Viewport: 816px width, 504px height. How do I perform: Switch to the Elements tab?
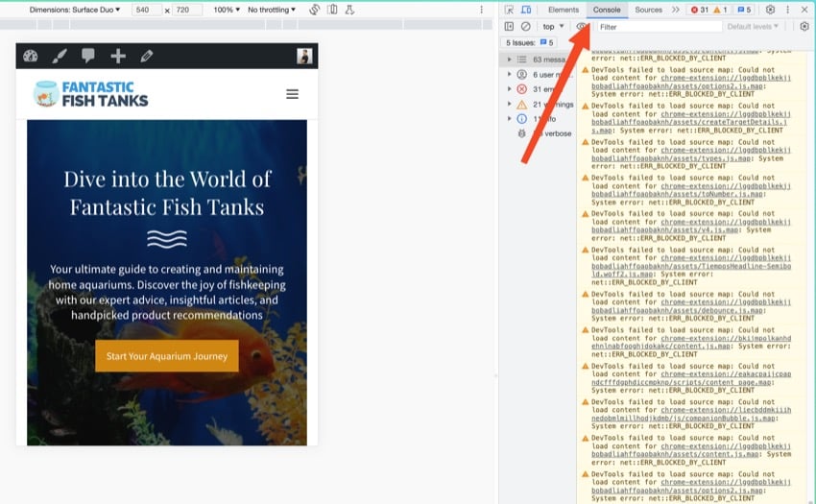[564, 10]
